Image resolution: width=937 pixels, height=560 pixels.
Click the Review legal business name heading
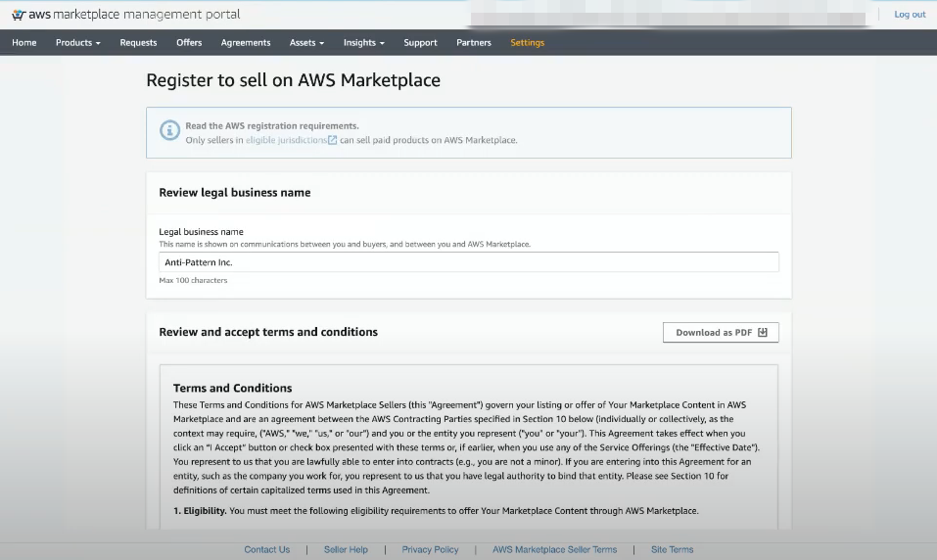(235, 193)
